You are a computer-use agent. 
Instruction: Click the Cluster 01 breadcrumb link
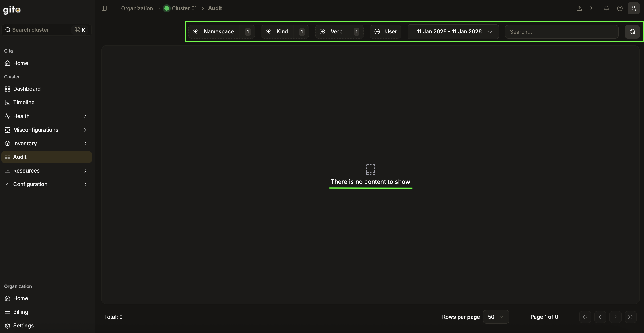coord(184,8)
